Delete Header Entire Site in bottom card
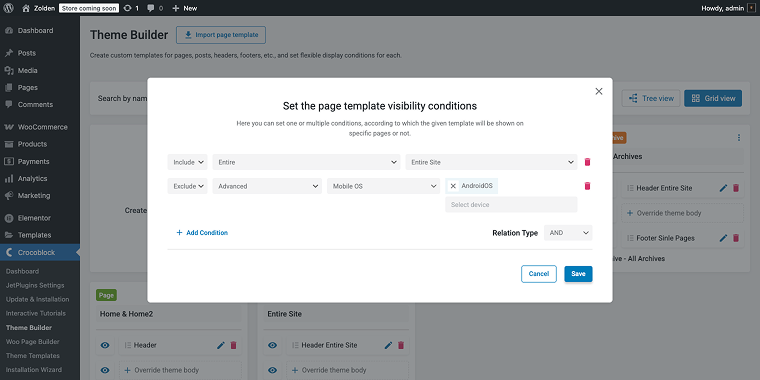This screenshot has width=760, height=380. [401, 345]
